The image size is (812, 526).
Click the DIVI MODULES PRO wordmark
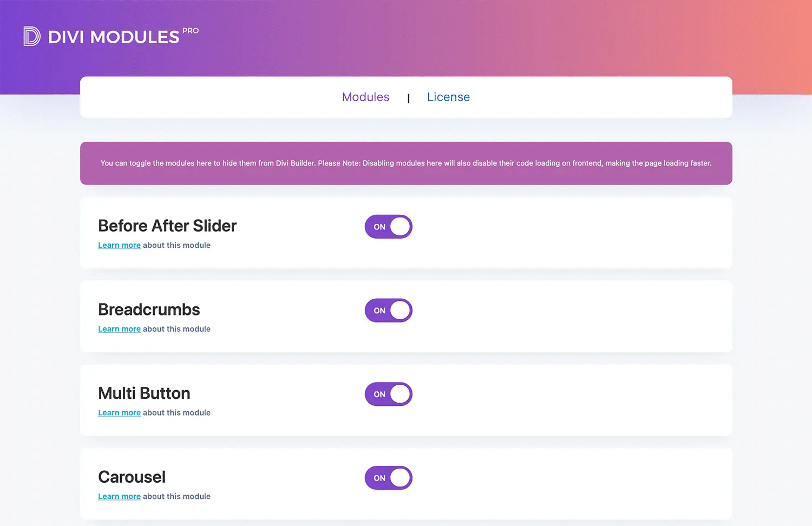click(x=114, y=37)
